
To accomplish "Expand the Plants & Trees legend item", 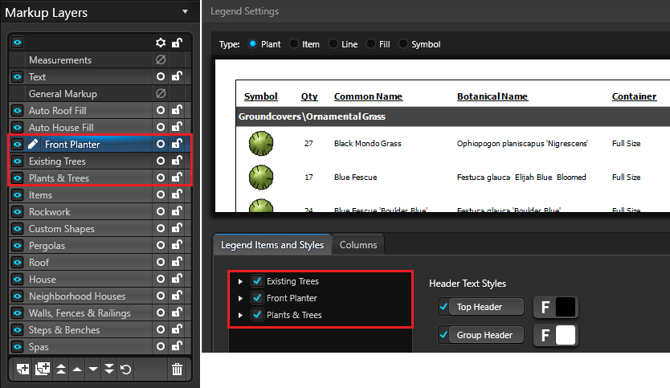I will click(240, 315).
